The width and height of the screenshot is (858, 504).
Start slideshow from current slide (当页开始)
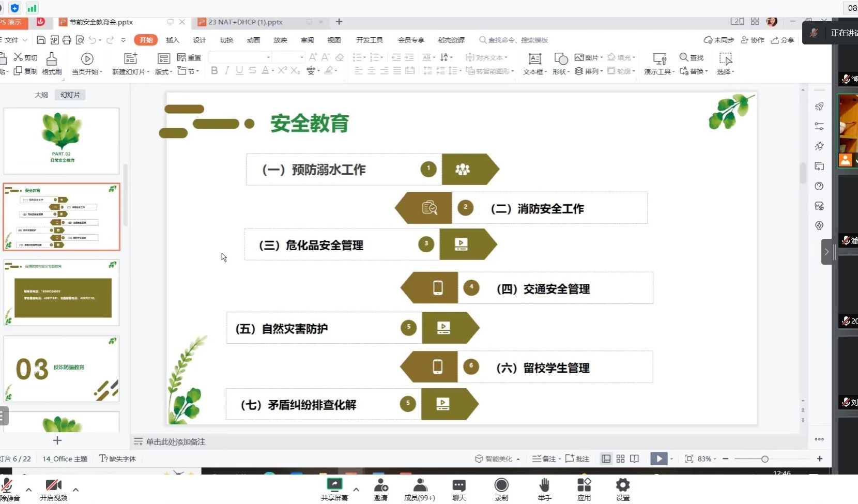pyautogui.click(x=87, y=59)
